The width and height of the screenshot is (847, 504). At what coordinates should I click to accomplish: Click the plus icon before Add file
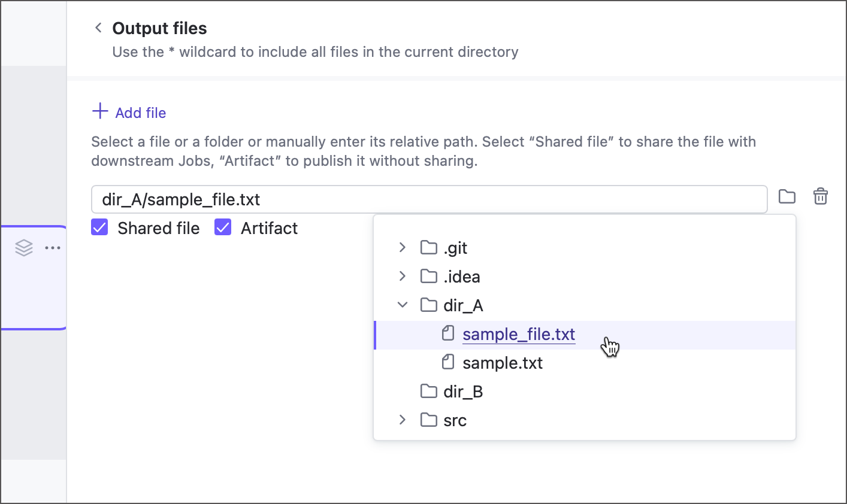tap(98, 112)
